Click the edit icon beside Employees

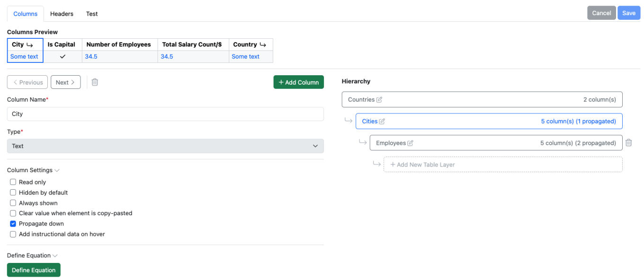click(x=411, y=143)
